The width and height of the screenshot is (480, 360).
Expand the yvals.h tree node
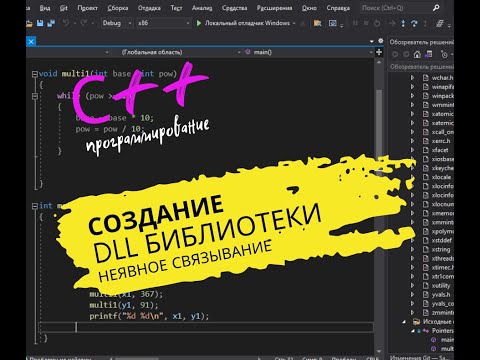[412, 294]
